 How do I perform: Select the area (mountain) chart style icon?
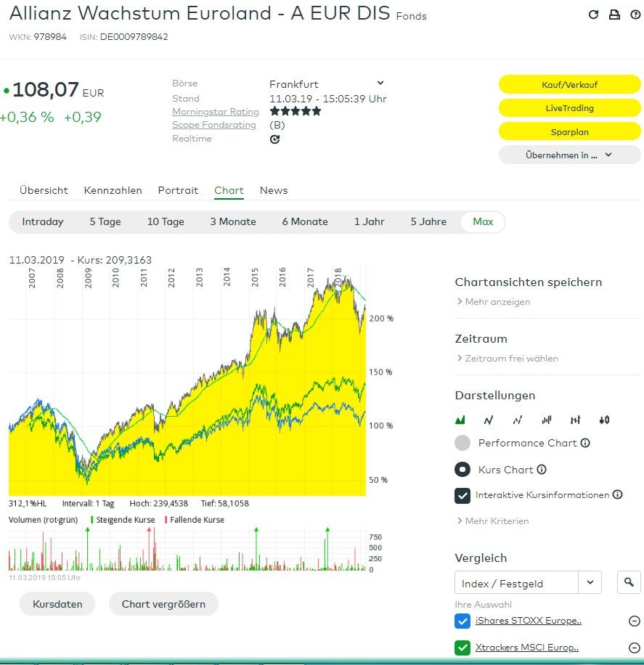click(x=460, y=420)
